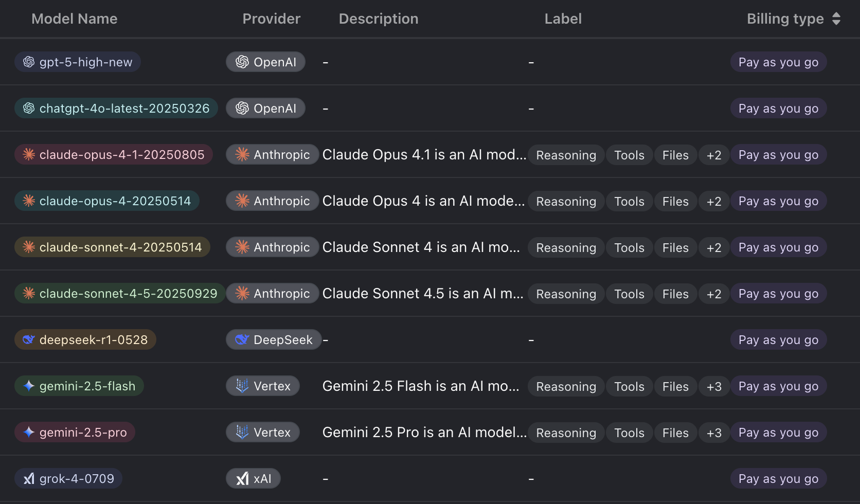Click the Gemini sparkle icon beside gemini-2.5-flash
Viewport: 860px width, 504px height.
[29, 386]
